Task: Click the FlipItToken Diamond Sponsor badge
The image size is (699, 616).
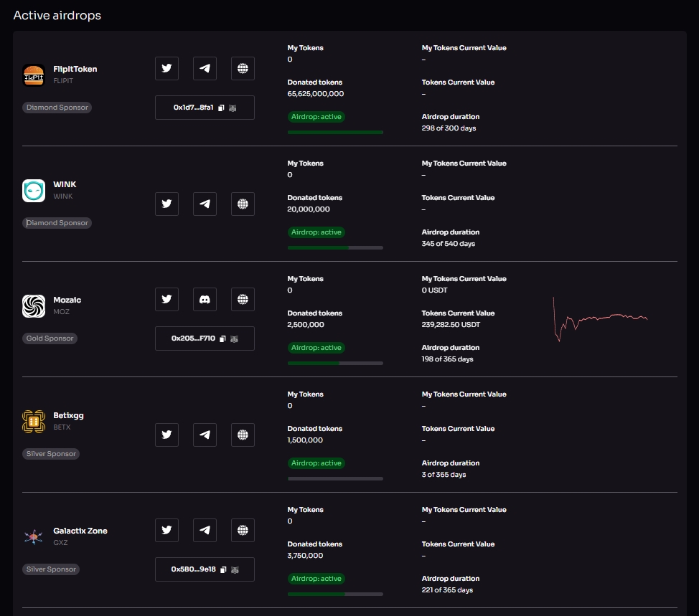Action: pyautogui.click(x=57, y=108)
